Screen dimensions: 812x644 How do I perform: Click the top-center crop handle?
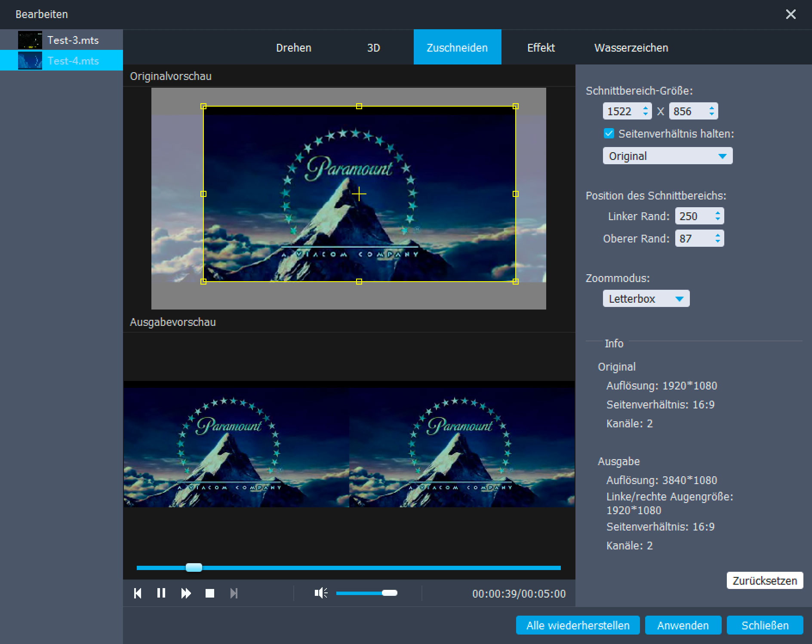[x=359, y=106]
